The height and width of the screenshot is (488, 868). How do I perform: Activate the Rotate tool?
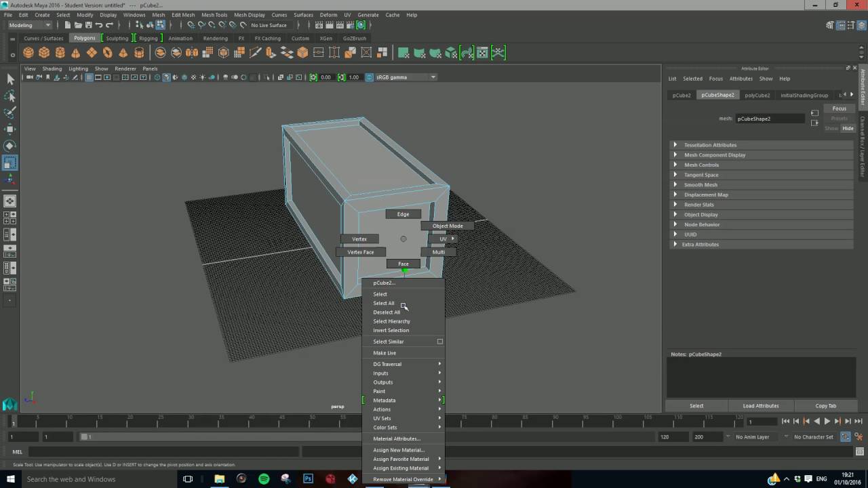[x=10, y=146]
